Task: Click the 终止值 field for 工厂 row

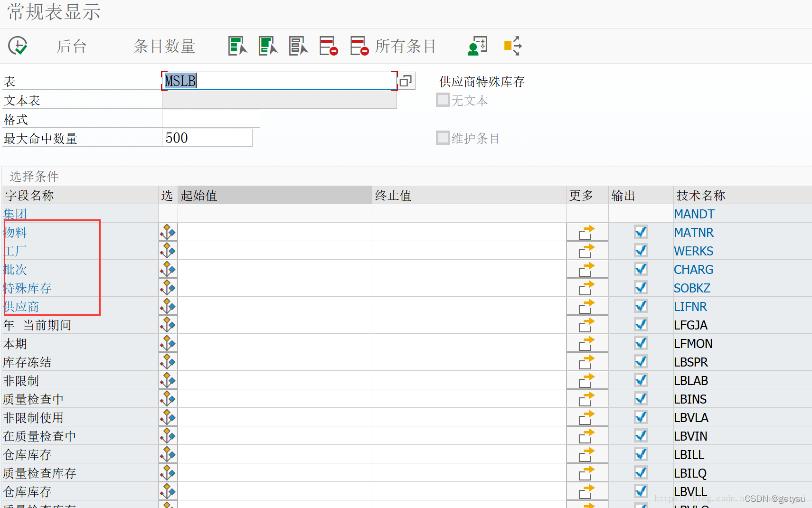Action: (469, 251)
